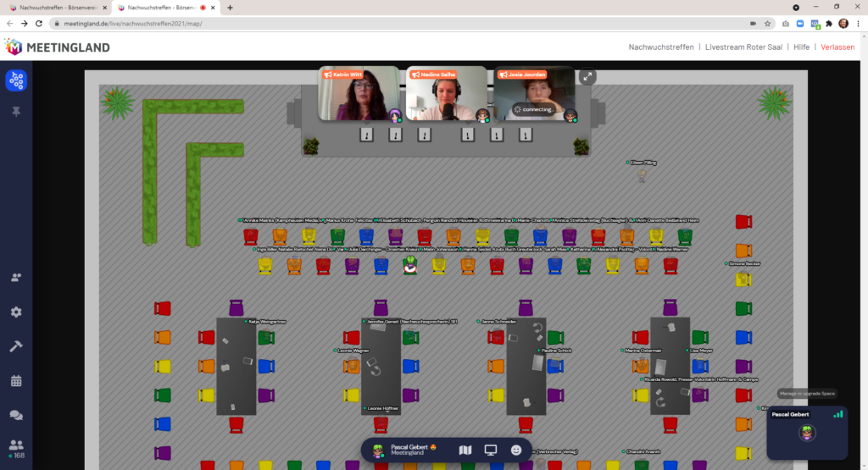The width and height of the screenshot is (868, 470).
Task: Open the settings gear in sidebar
Action: pos(16,312)
